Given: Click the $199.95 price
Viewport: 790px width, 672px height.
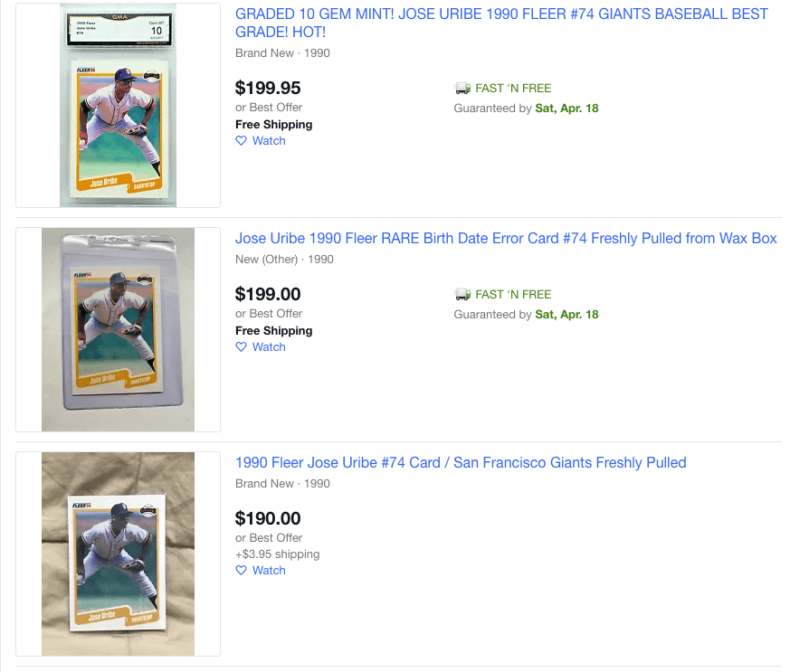Looking at the screenshot, I should [x=268, y=89].
